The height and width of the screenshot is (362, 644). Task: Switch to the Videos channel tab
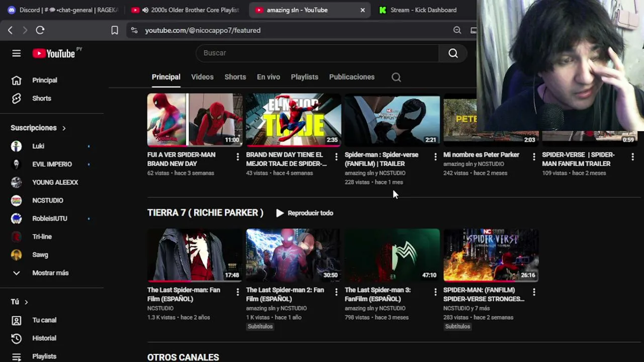[202, 77]
